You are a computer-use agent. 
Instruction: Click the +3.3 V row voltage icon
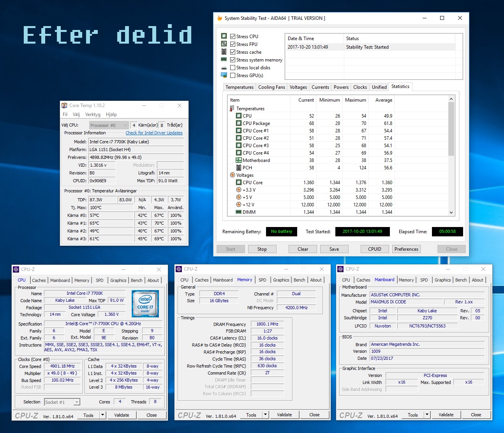coord(239,190)
